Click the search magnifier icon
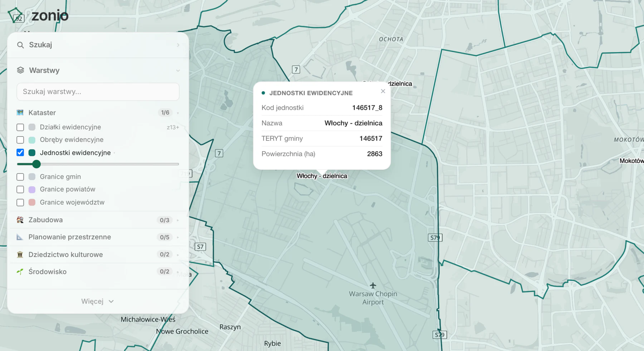Viewport: 644px width, 351px height. click(20, 45)
